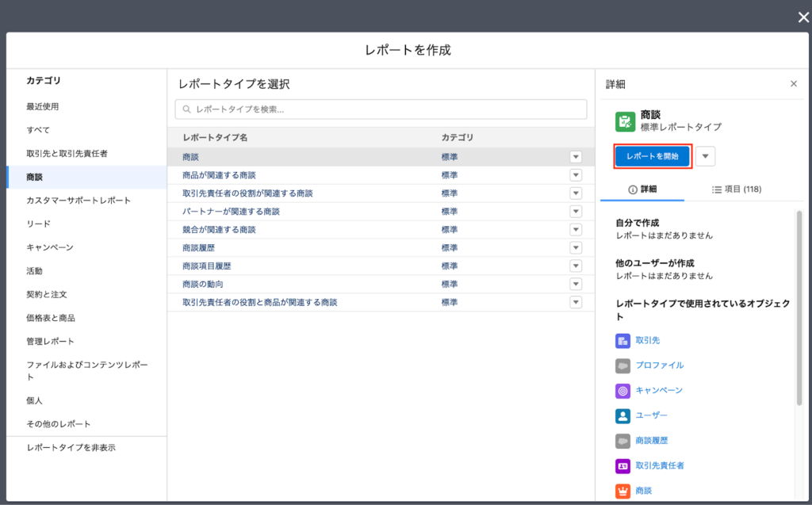Switch to the 項目 (118) tab
Image resolution: width=812 pixels, height=505 pixels.
pos(737,189)
